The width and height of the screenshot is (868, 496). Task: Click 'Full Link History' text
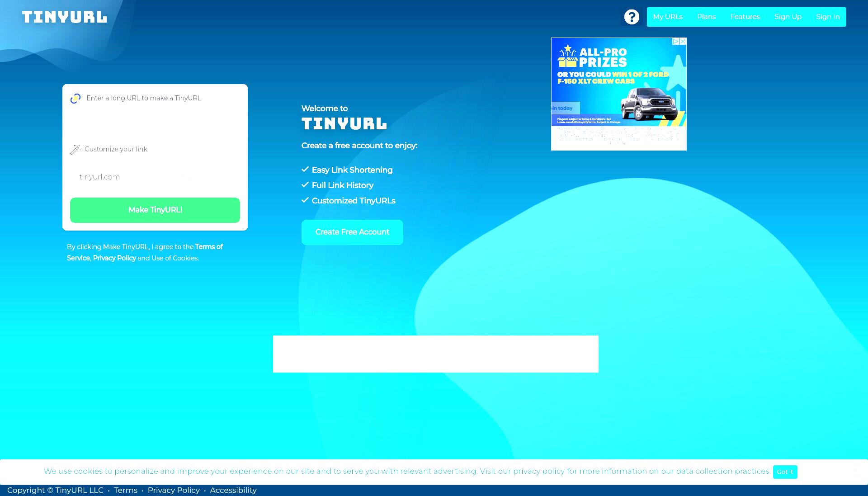tap(343, 185)
